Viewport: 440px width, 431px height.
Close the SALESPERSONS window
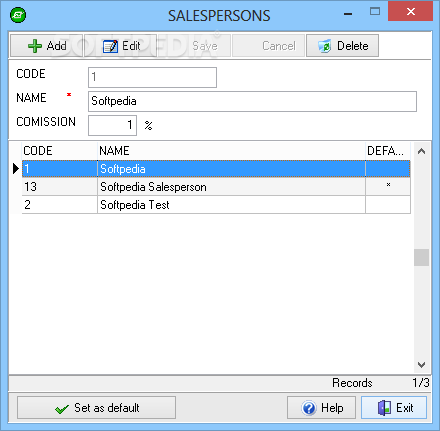[x=411, y=12]
